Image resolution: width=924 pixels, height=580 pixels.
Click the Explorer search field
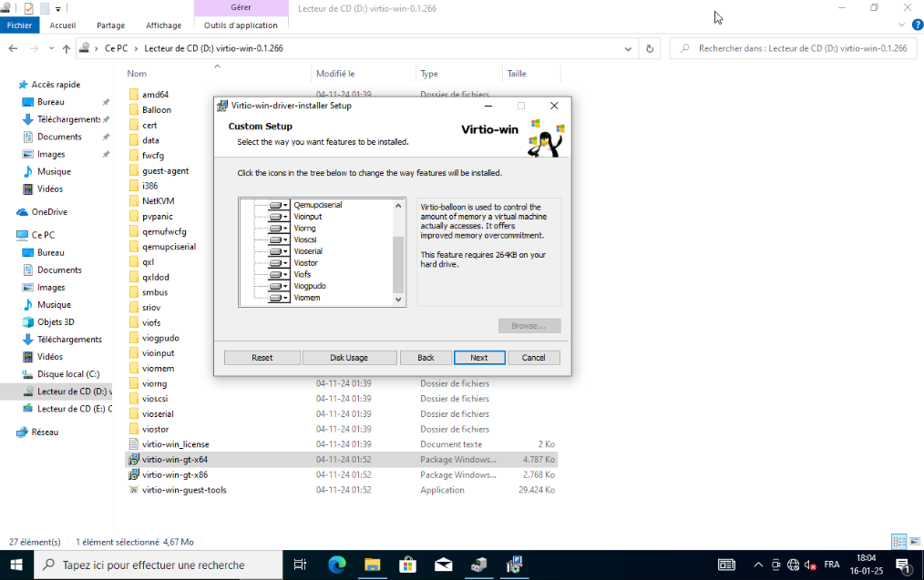793,48
